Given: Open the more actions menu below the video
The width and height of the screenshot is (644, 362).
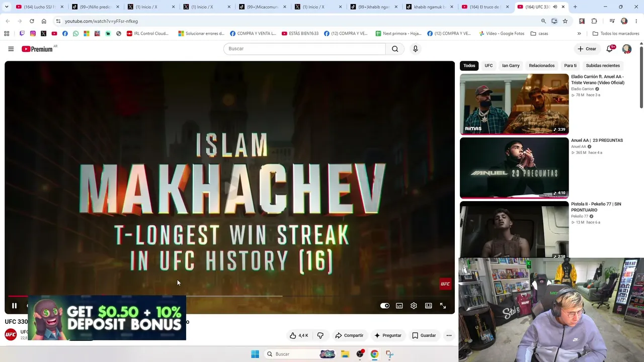Looking at the screenshot, I should [x=449, y=335].
